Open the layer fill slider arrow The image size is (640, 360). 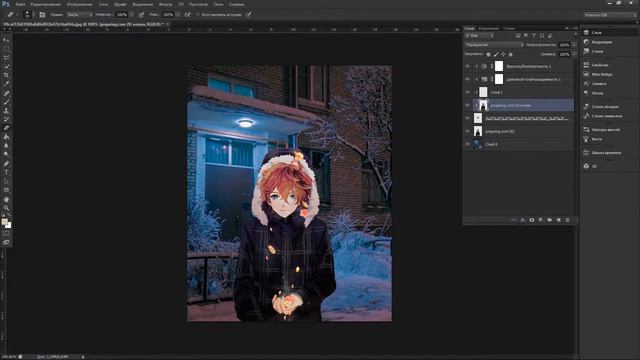tap(574, 54)
